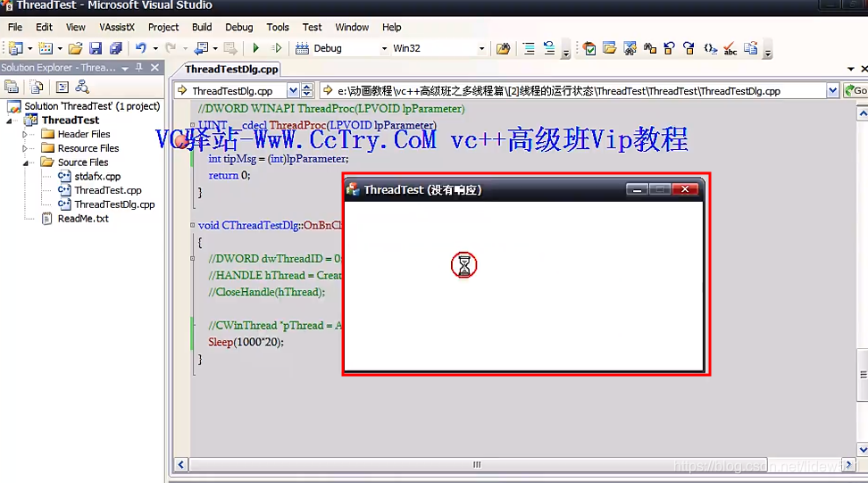The width and height of the screenshot is (868, 483).
Task: Click the greyed Redo arrow icon
Action: pyautogui.click(x=171, y=48)
